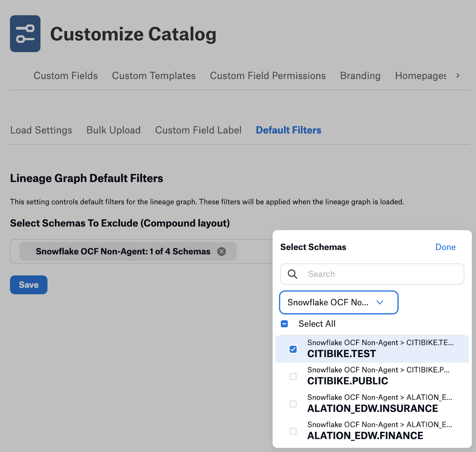Open the Snowflake OCF No... data source dropdown
This screenshot has height=452, width=476.
(x=339, y=302)
